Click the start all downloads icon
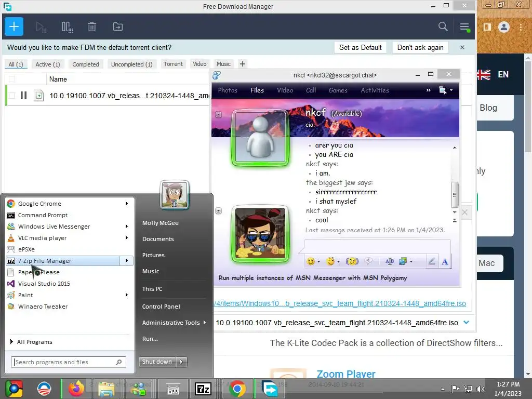Image resolution: width=532 pixels, height=399 pixels. 41,27
